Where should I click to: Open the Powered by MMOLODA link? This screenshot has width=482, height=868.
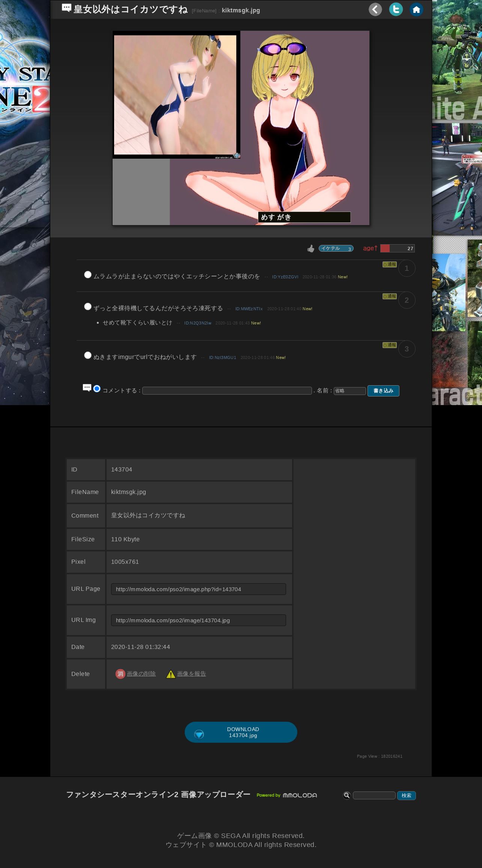point(287,795)
